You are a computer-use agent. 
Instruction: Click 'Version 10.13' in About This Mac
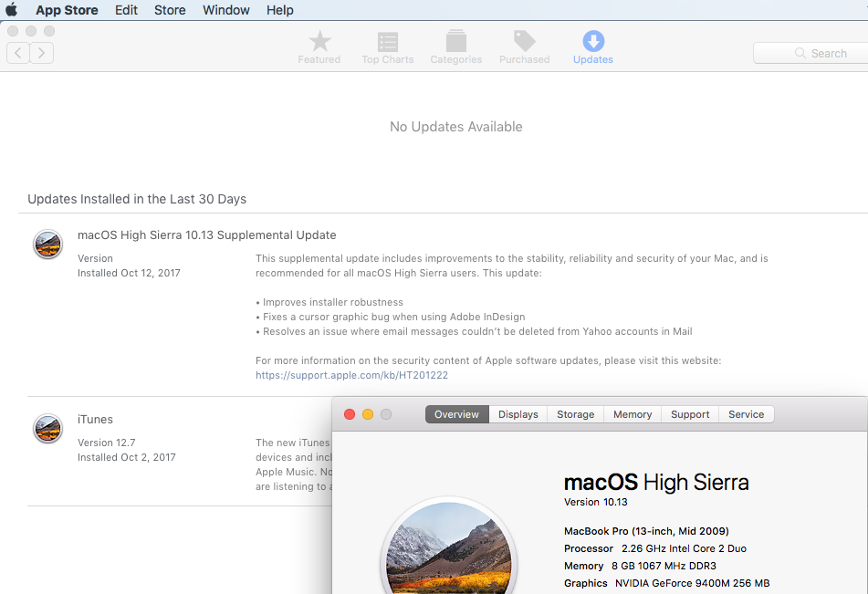point(596,502)
